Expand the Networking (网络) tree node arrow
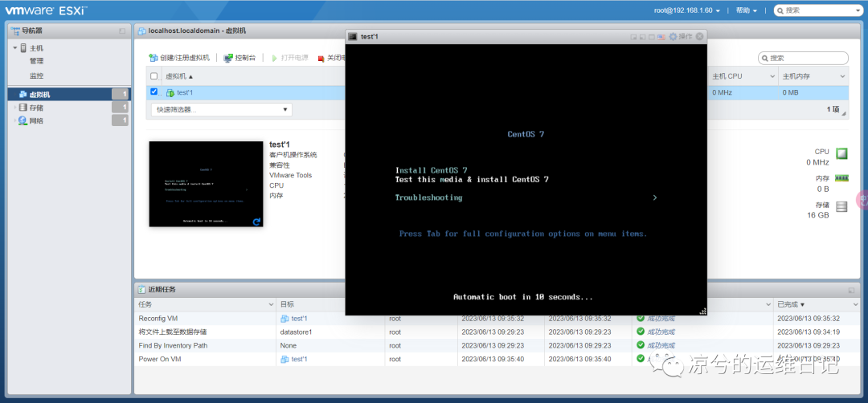The height and width of the screenshot is (403, 868). point(15,120)
